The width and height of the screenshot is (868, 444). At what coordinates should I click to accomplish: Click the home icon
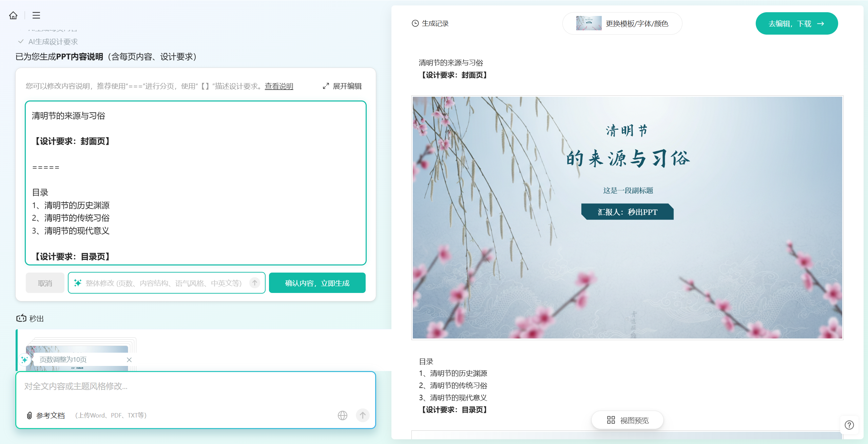pyautogui.click(x=13, y=15)
